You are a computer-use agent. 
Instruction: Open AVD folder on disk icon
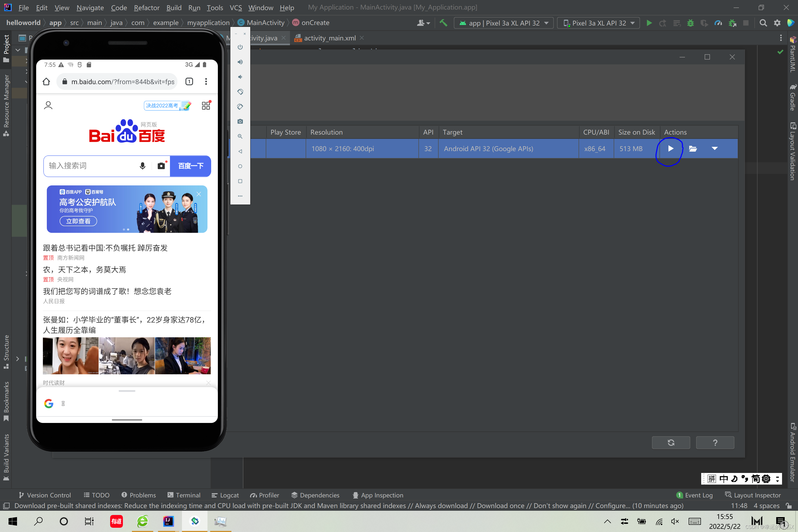pyautogui.click(x=693, y=149)
